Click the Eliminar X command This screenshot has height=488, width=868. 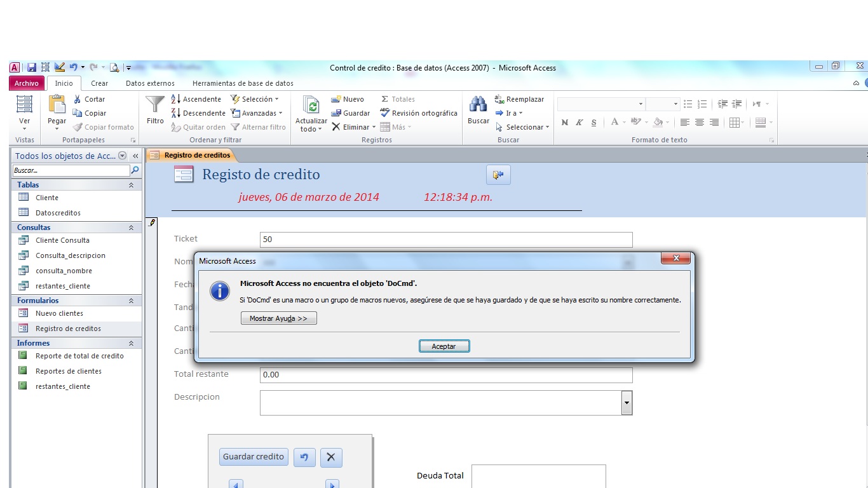[x=353, y=127]
